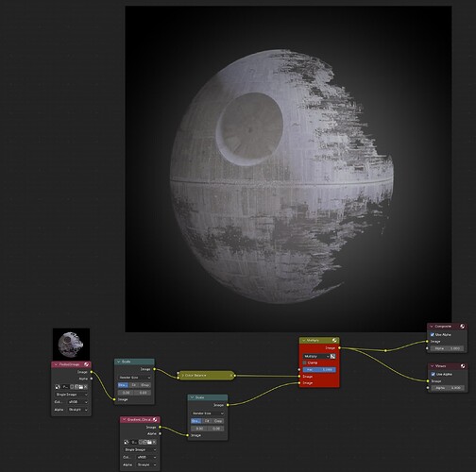476x472 pixels.
Task: Click the include alpha icon beside Multiply dropdown
Action: (x=332, y=356)
